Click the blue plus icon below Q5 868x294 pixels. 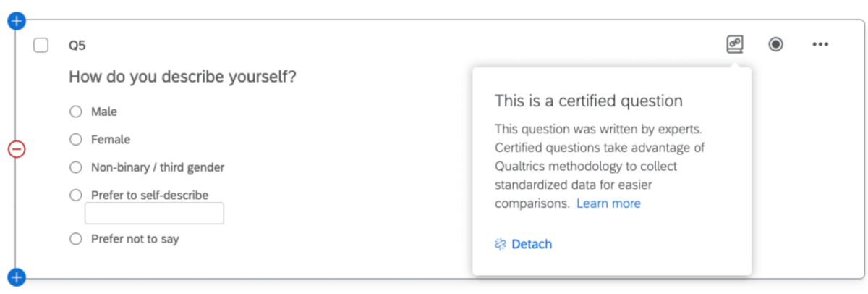point(17,276)
